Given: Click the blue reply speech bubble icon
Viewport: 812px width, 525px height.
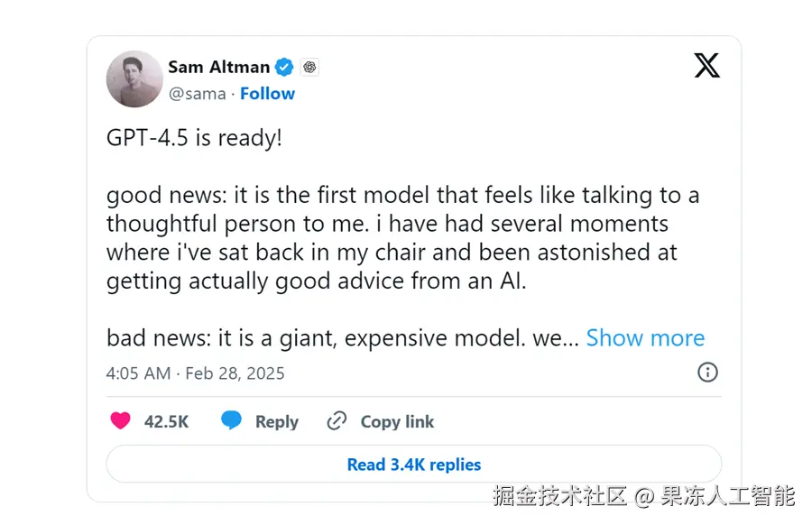Looking at the screenshot, I should [x=232, y=421].
